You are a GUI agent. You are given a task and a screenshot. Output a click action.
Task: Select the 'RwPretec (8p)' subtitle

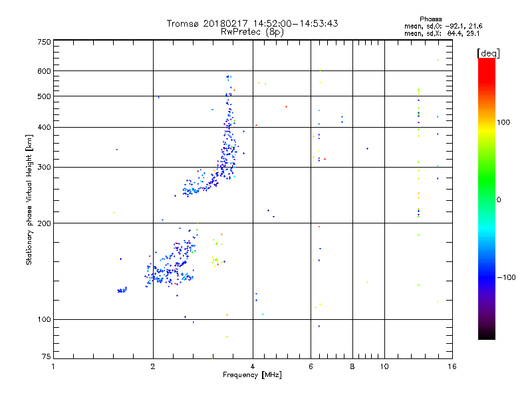[252, 32]
